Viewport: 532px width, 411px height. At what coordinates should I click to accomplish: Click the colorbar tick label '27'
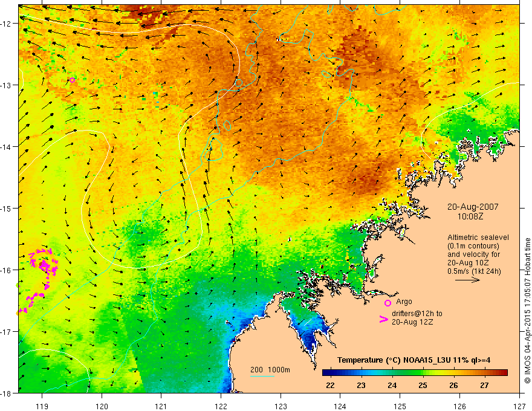(484, 386)
